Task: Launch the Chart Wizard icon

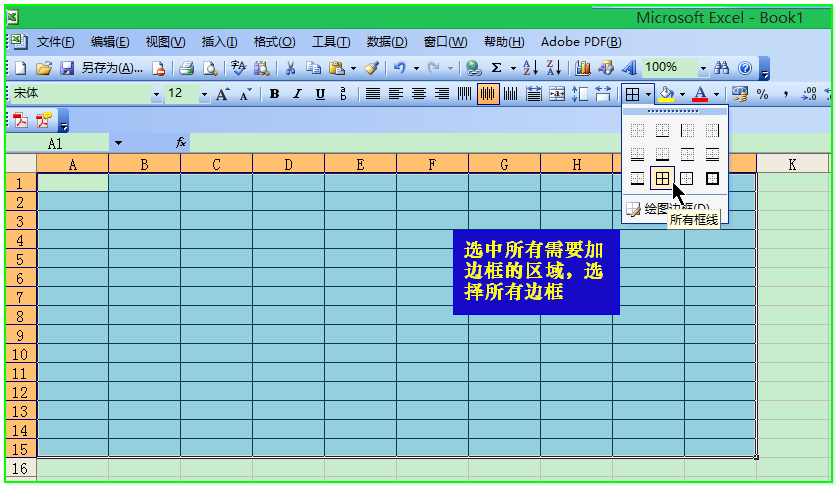Action: tap(583, 68)
